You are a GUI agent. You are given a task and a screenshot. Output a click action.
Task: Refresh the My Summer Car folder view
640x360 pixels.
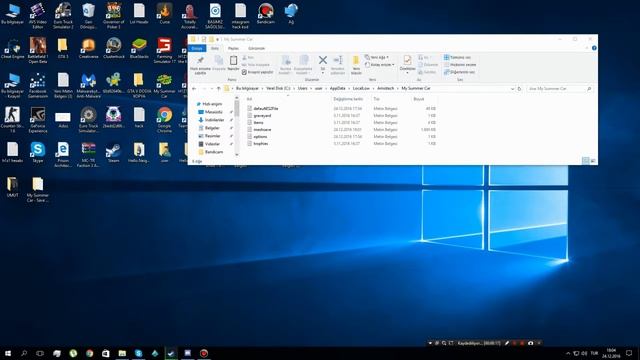(x=519, y=89)
